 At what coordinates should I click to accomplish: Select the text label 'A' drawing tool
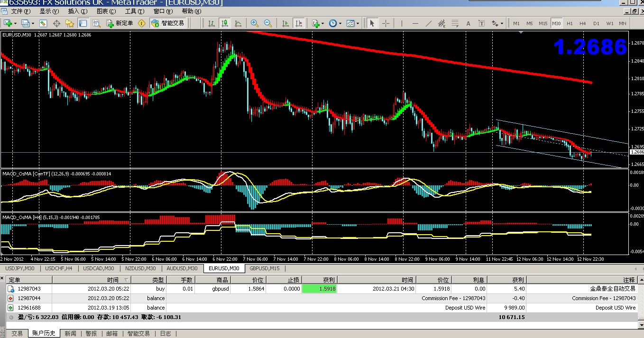click(468, 23)
